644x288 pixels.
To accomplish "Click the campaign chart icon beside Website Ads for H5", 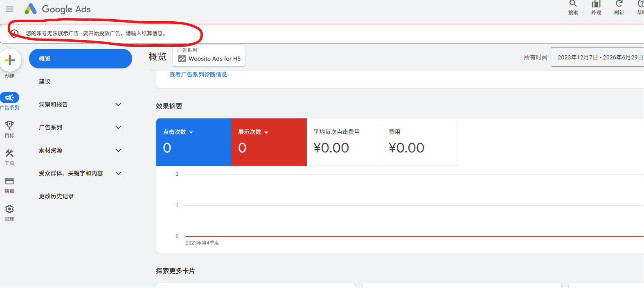I will coord(182,59).
